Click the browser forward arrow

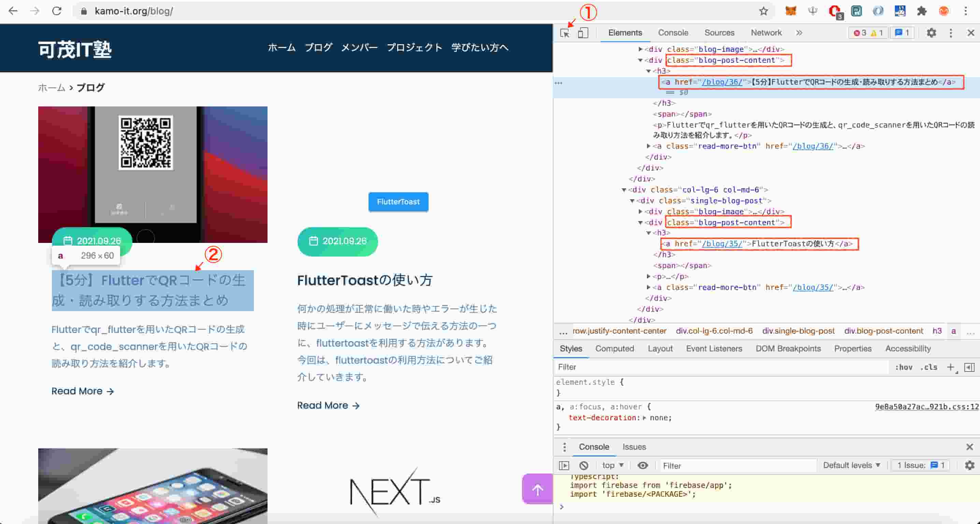(34, 11)
